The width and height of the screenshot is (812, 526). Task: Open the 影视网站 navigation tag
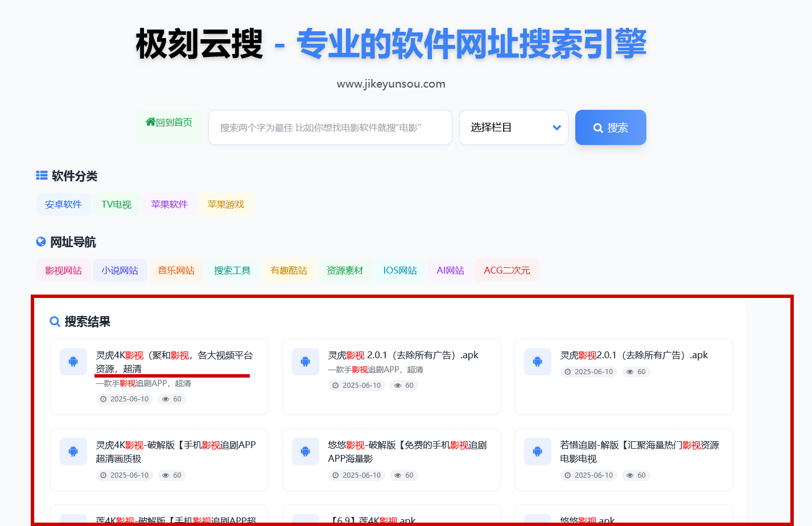click(x=64, y=270)
